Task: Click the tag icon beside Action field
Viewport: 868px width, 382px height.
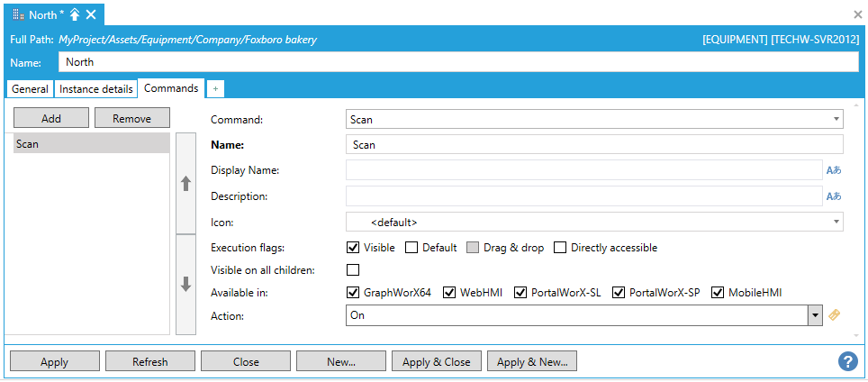Action: click(x=835, y=315)
